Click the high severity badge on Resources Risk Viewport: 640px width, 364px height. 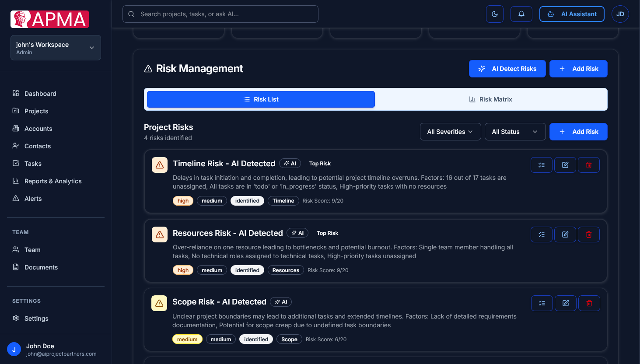pos(183,270)
